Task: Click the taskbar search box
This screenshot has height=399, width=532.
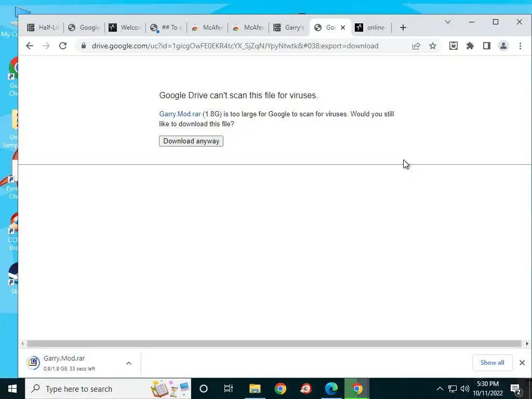Action: pyautogui.click(x=108, y=389)
